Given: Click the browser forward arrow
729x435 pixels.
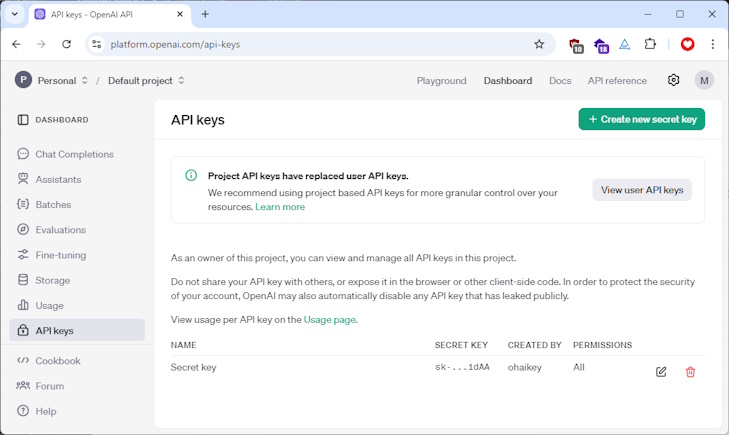Looking at the screenshot, I should (41, 44).
